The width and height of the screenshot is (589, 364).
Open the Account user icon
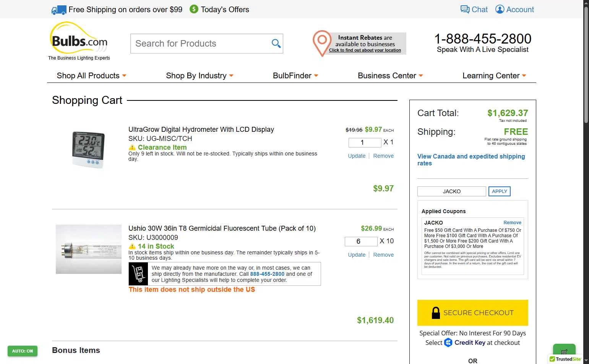(x=500, y=9)
